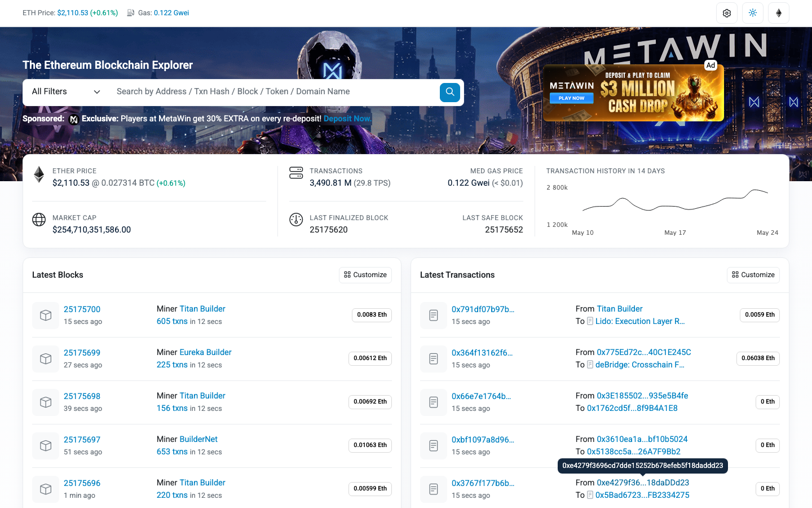
Task: Click the Ether diamond price icon
Action: pos(39,174)
